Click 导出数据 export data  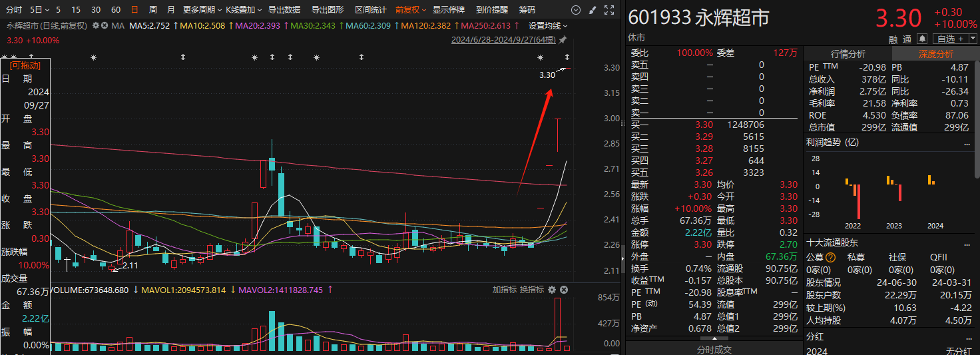pos(284,10)
